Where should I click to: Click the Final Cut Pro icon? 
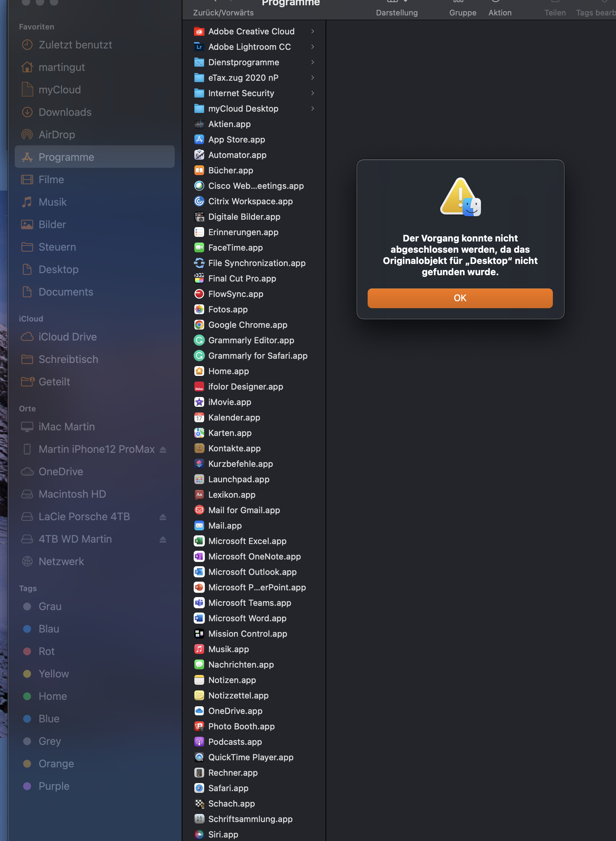[x=199, y=278]
